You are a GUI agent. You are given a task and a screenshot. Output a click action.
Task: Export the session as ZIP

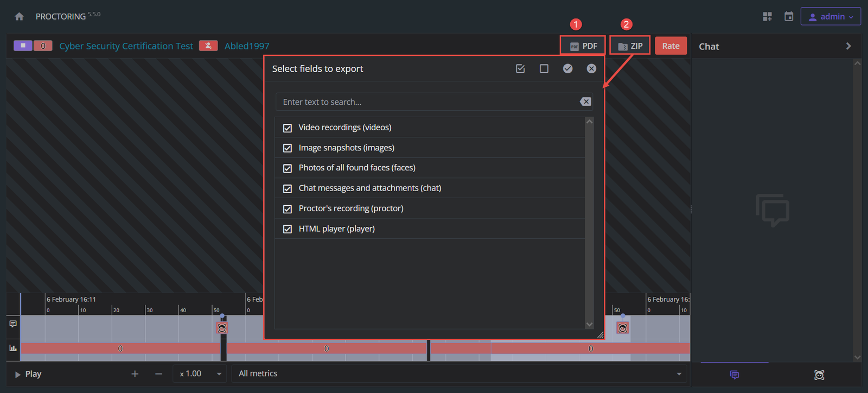[630, 46]
